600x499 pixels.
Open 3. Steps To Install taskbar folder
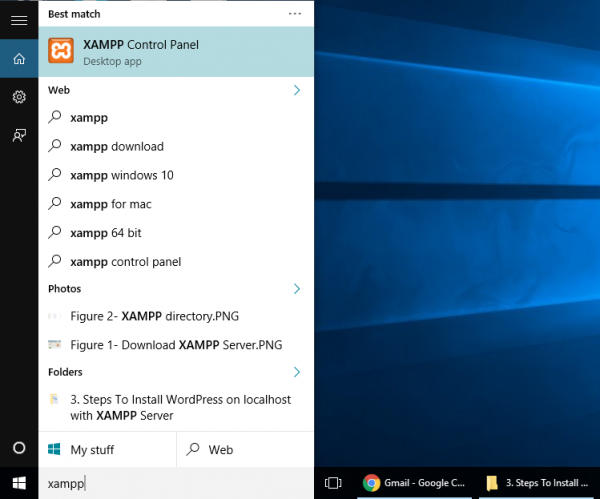tap(538, 483)
